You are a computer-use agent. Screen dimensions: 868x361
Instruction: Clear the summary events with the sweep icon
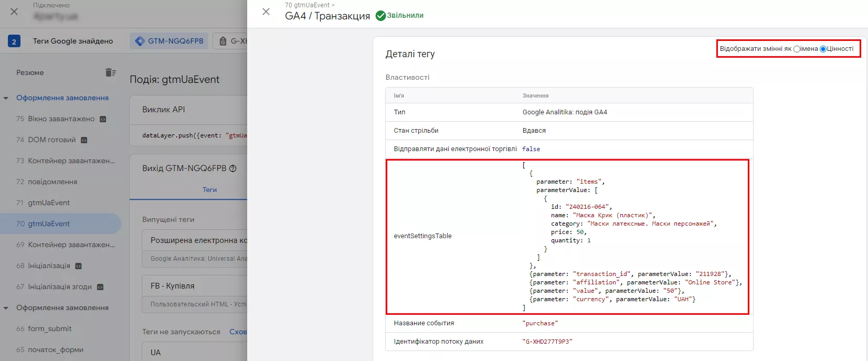110,72
